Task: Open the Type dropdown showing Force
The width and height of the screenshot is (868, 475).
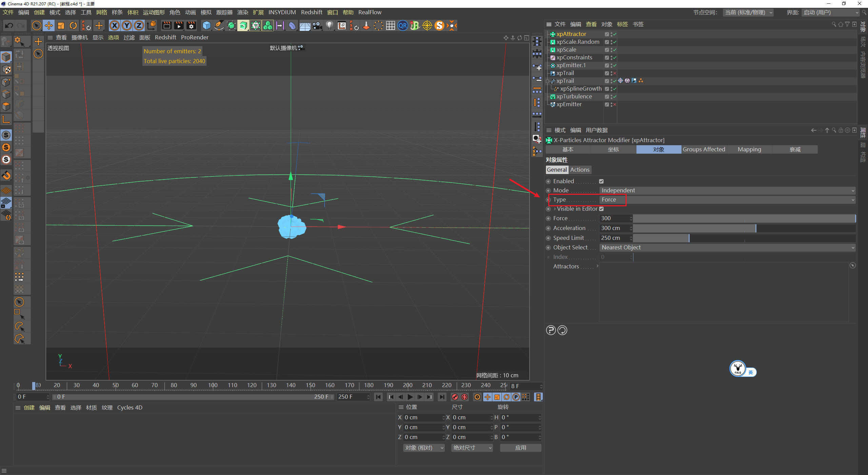Action: point(727,200)
